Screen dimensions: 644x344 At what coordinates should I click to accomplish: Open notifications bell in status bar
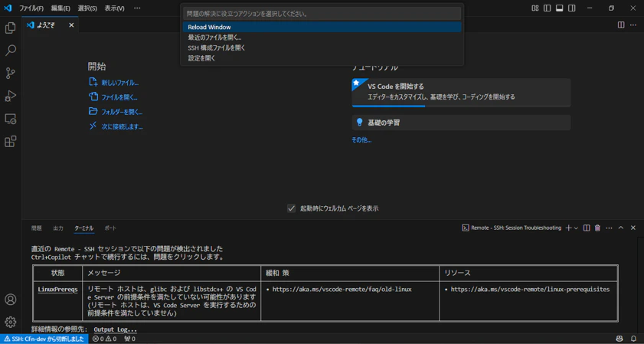[x=633, y=339]
